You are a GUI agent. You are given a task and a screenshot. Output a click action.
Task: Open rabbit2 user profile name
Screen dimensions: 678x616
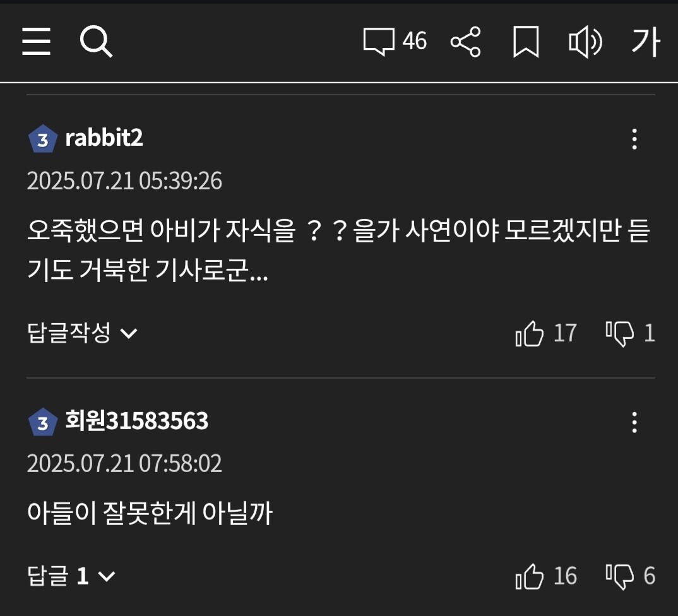coord(104,138)
